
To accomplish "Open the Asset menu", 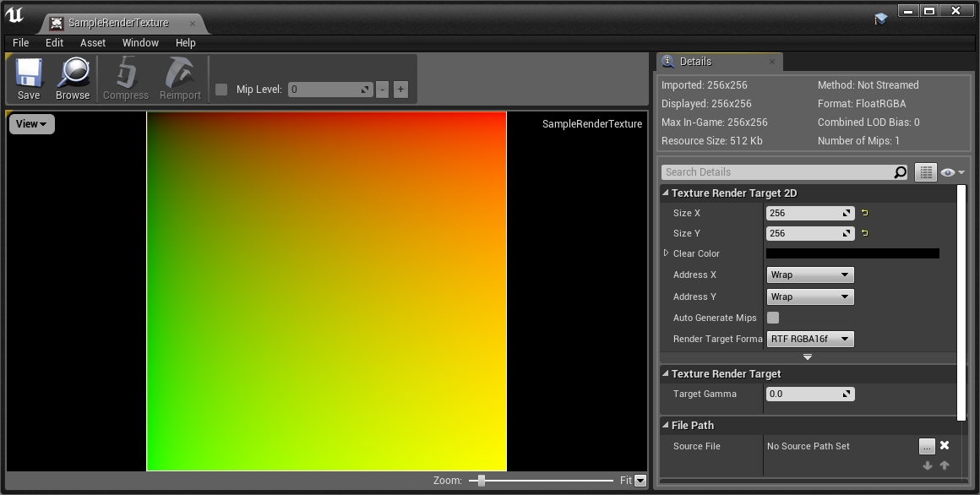I will pyautogui.click(x=92, y=42).
